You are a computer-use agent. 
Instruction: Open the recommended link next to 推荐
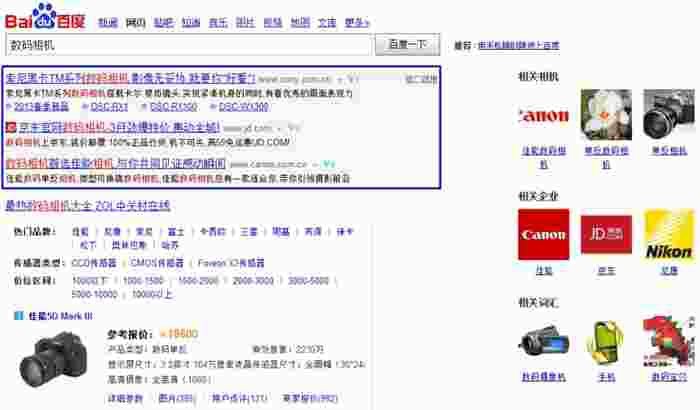(x=518, y=45)
